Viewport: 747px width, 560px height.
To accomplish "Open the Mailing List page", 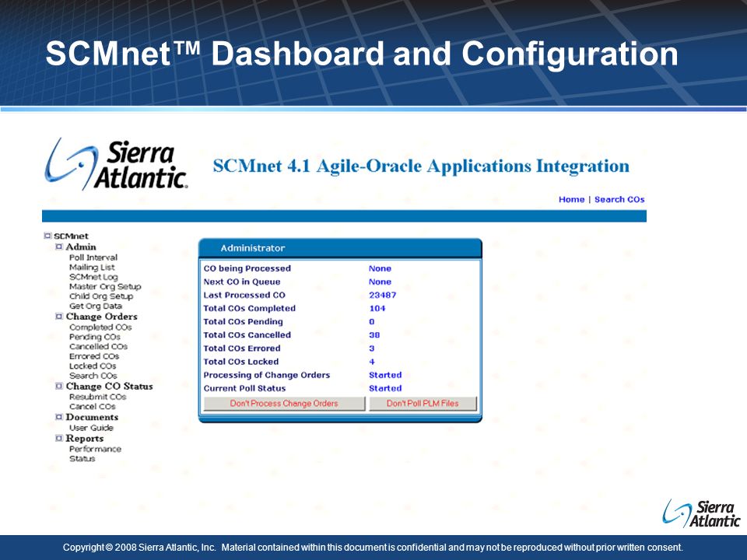I will [92, 267].
